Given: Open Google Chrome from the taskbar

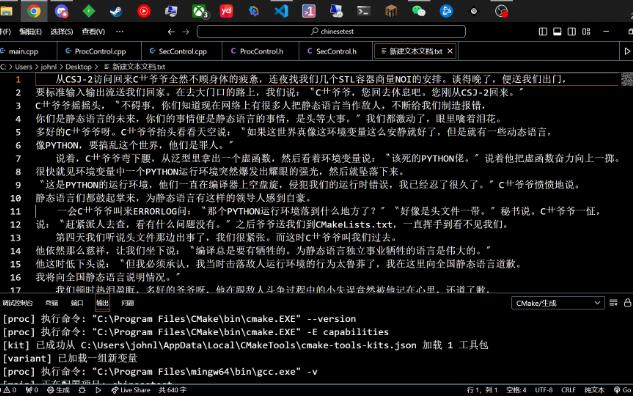Looking at the screenshot, I should point(34,11).
